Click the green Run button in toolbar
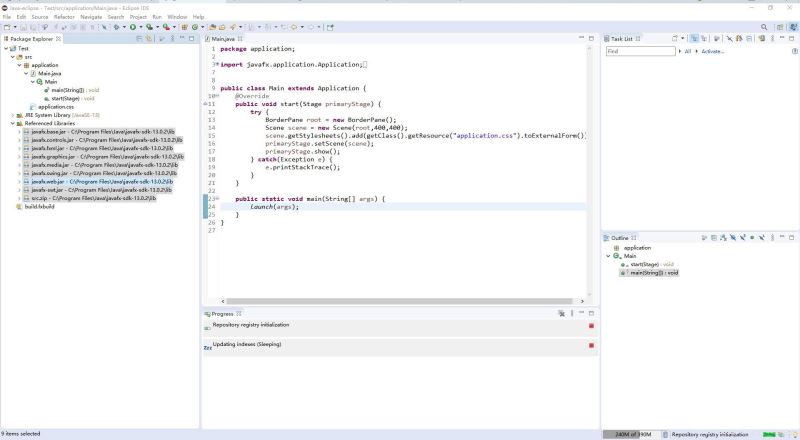 131,27
